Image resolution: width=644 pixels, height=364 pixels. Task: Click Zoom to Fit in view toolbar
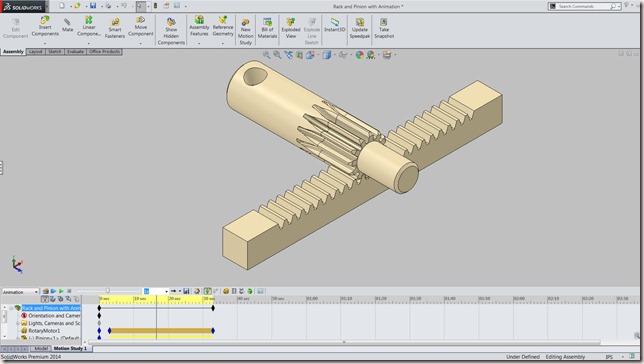pos(267,55)
